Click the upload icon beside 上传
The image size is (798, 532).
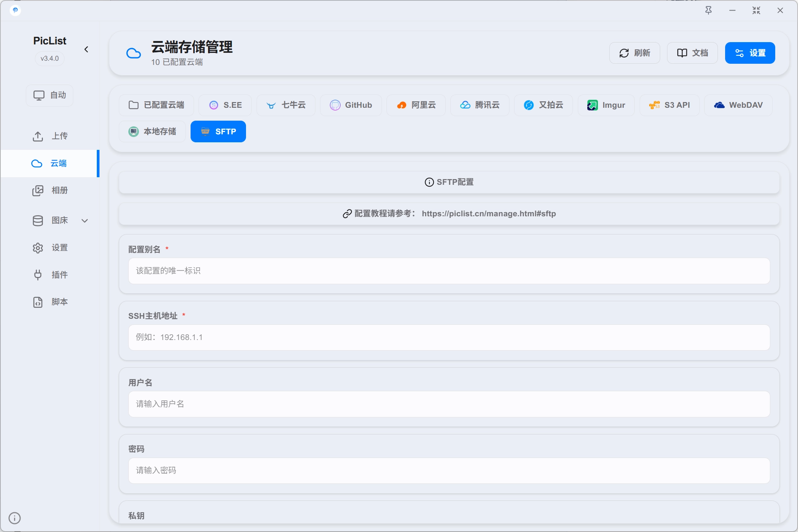click(38, 137)
